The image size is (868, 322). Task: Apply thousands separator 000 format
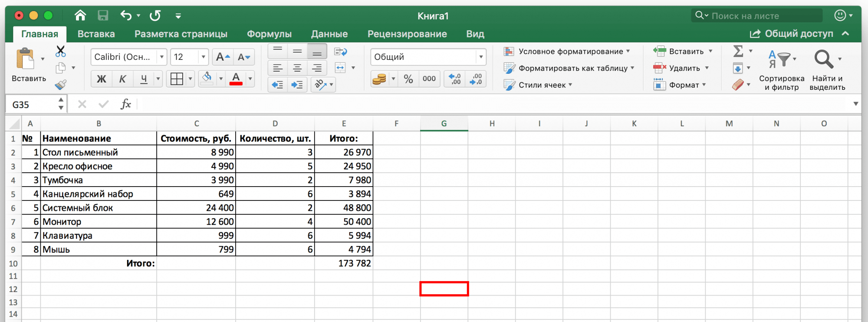[429, 79]
